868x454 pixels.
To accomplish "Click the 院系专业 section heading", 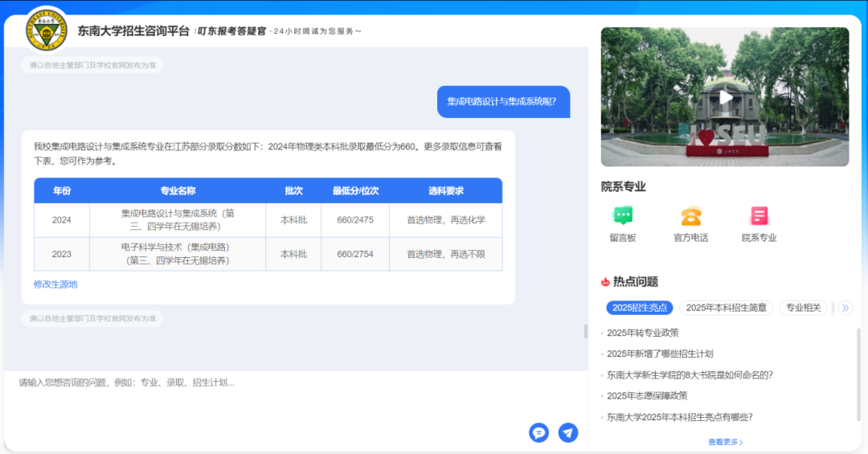I will [x=624, y=186].
